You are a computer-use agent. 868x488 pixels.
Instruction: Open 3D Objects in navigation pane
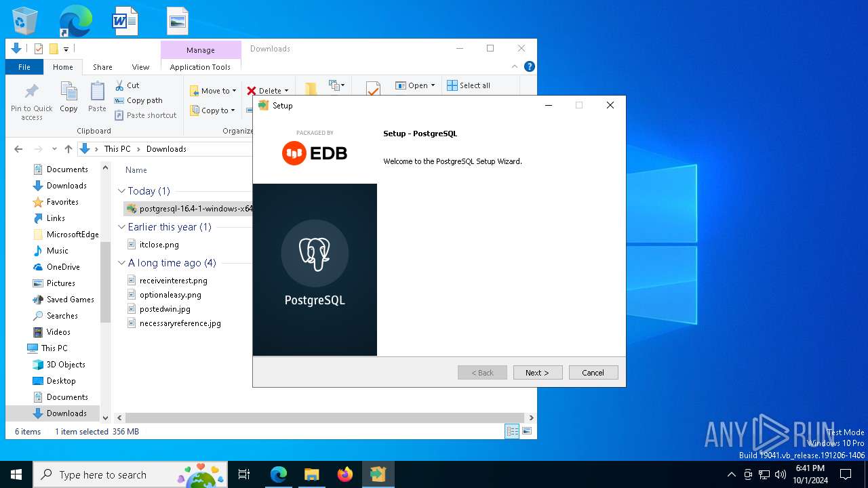point(66,365)
